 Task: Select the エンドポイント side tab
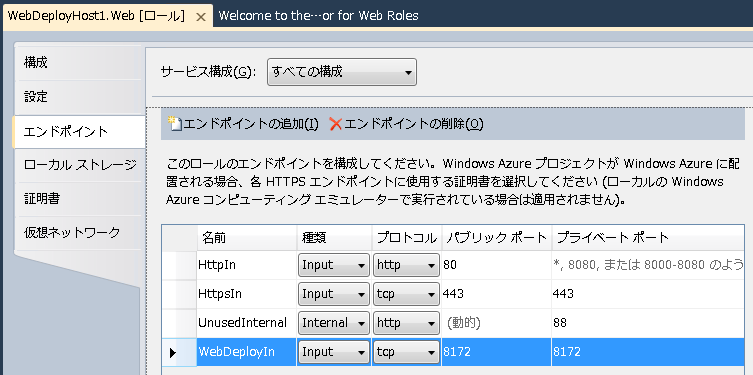point(79,131)
